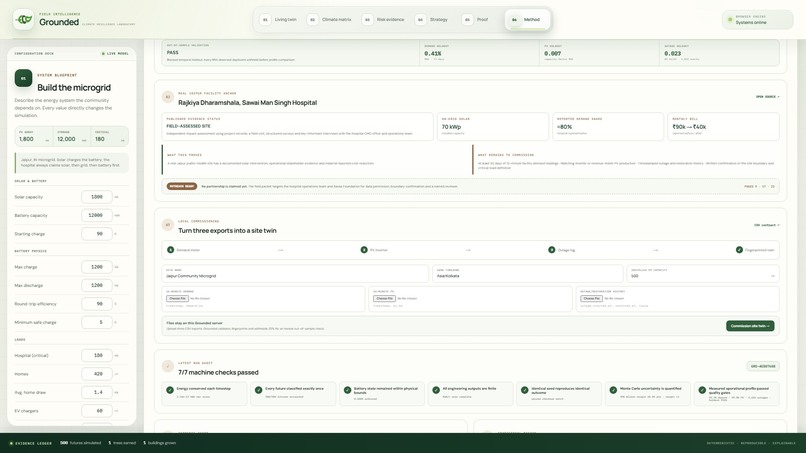This screenshot has height=453, width=806.
Task: Click the Homes input field
Action: click(97, 374)
